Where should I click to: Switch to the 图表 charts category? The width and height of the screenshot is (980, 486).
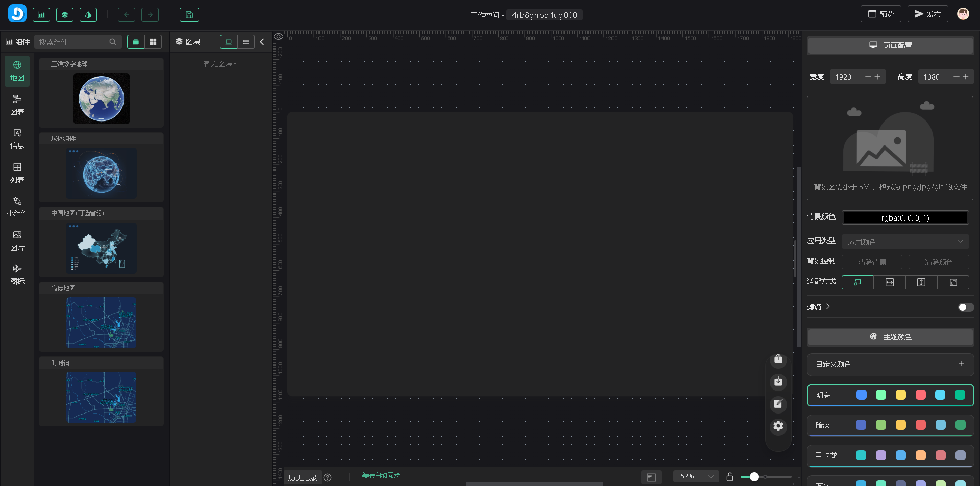pos(17,105)
